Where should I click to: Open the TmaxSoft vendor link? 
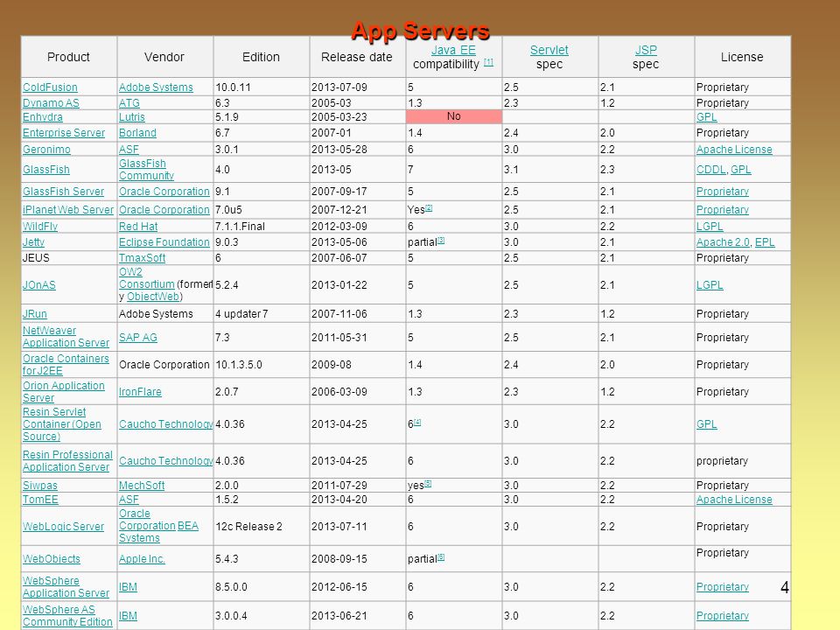(142, 258)
